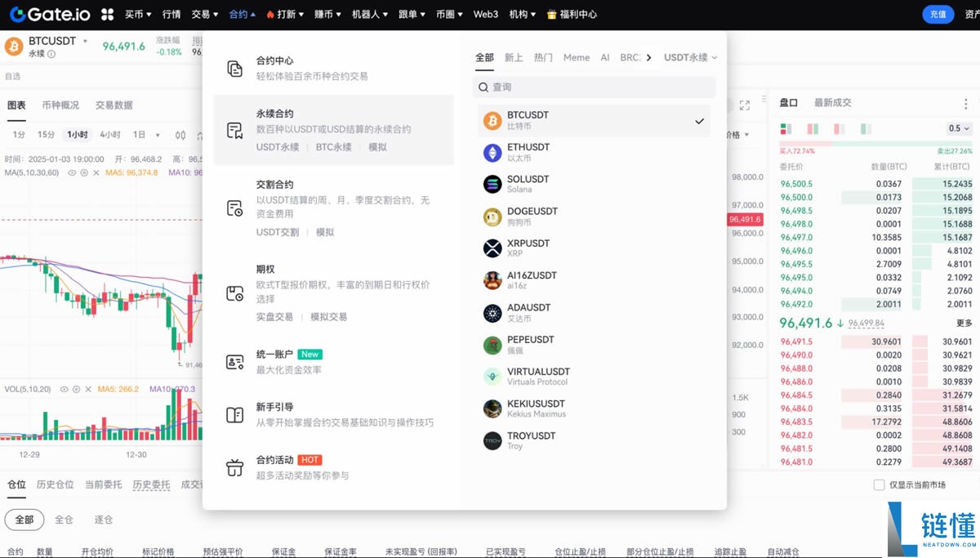Select the 全部 position filter pill

(24, 520)
